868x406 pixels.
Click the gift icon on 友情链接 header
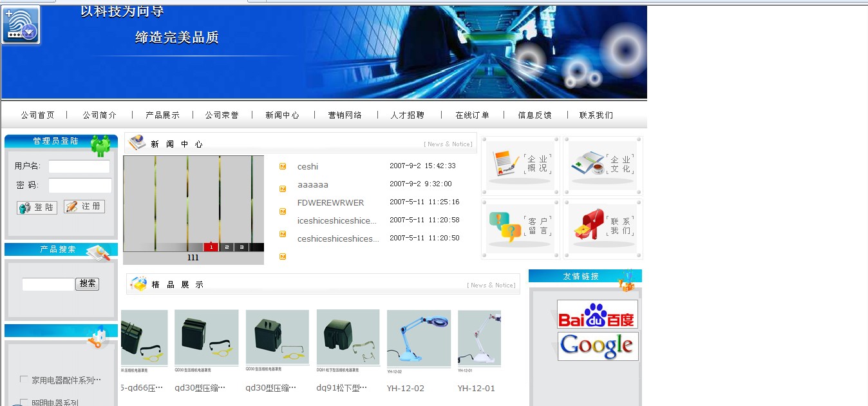pyautogui.click(x=626, y=280)
